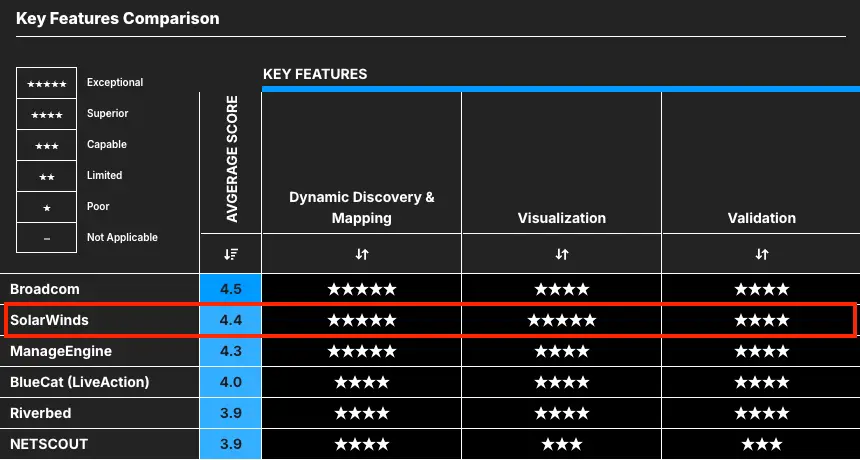Viewport: 860px width, 460px height.
Task: Click the five-star legend box
Action: click(47, 83)
